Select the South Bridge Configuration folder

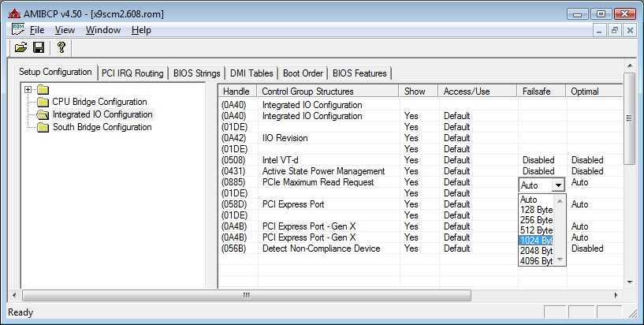pyautogui.click(x=102, y=127)
